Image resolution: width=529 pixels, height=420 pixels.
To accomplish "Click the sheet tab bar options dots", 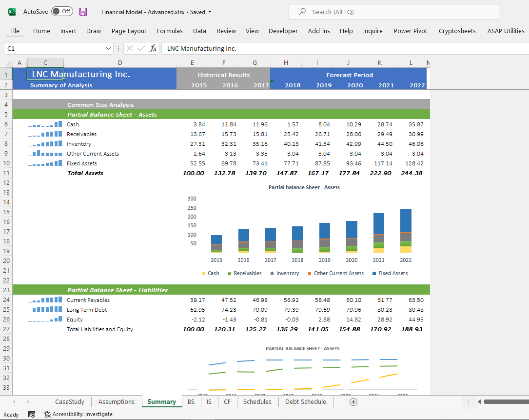I will pyautogui.click(x=468, y=402).
